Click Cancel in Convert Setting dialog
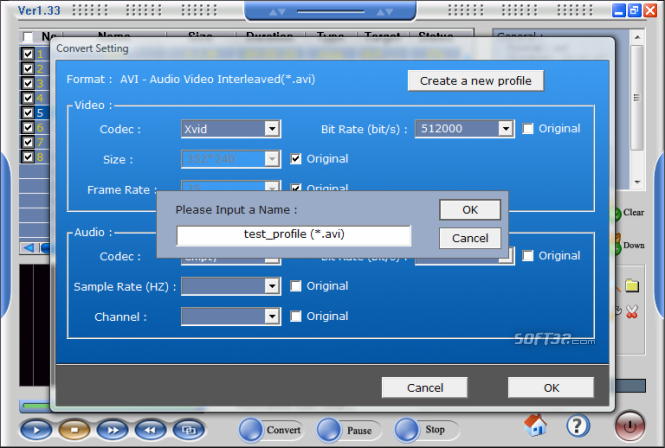 425,388
